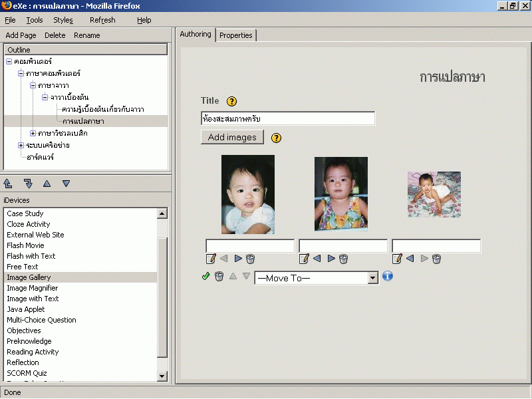Open the File menu
This screenshot has height=399, width=532.
pyautogui.click(x=10, y=20)
